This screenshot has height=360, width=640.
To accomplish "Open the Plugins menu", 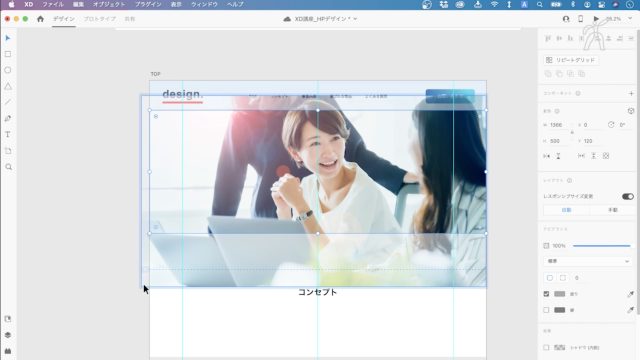I will point(148,4).
